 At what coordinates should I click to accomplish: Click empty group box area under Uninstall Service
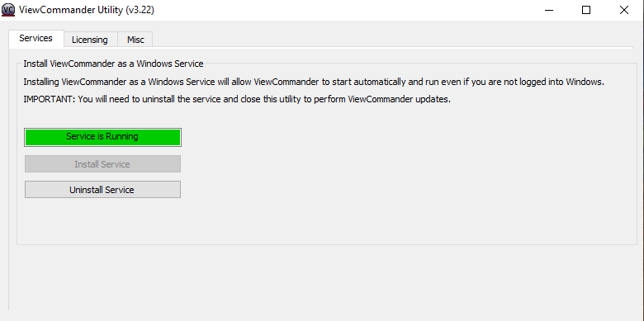326,222
